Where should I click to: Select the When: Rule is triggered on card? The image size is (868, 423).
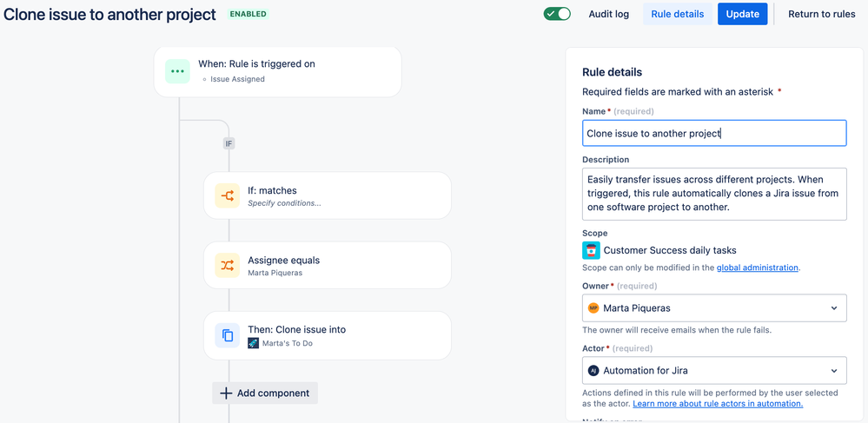click(277, 71)
